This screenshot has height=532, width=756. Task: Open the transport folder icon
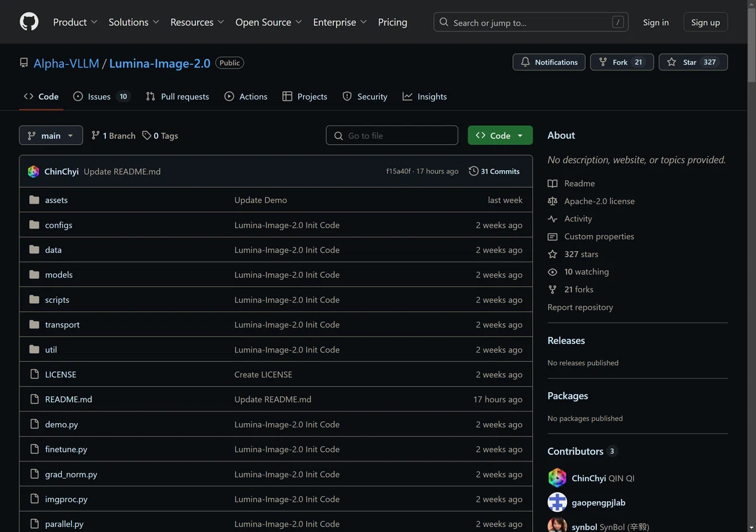tap(34, 325)
